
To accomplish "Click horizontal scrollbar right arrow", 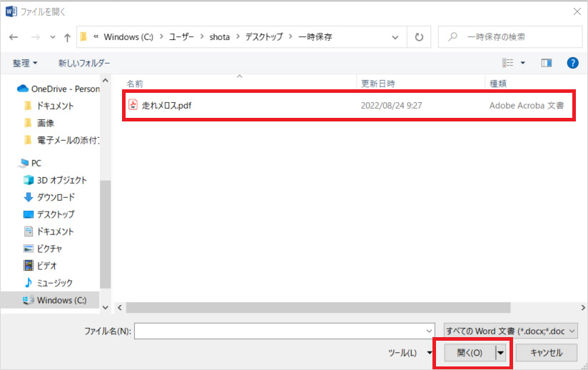I will click(x=583, y=308).
